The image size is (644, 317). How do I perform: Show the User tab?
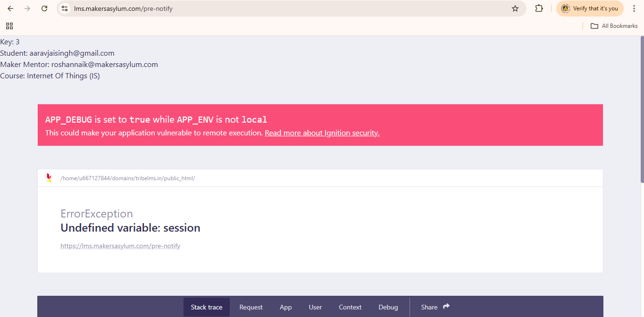pos(315,307)
